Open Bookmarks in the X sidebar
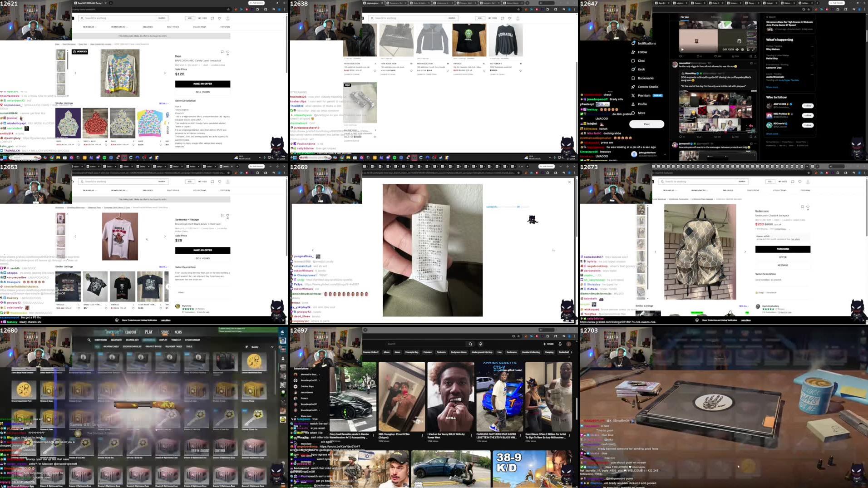Image resolution: width=868 pixels, height=488 pixels. (646, 78)
